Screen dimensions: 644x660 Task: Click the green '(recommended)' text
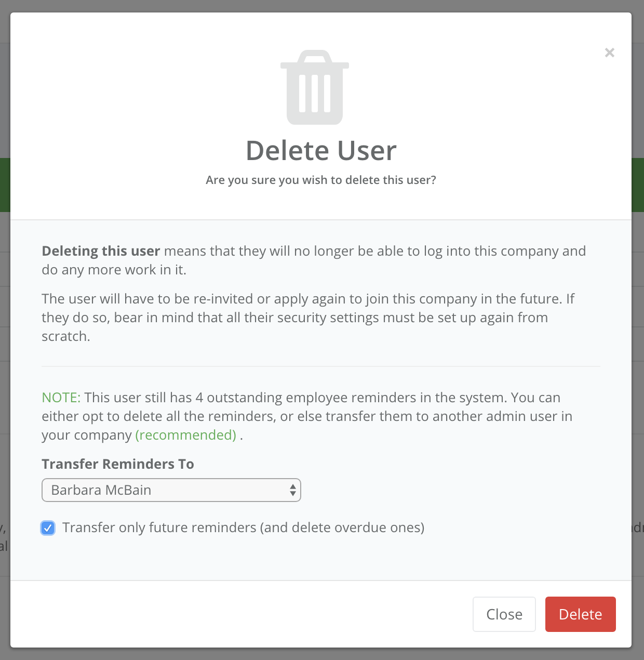pos(186,435)
